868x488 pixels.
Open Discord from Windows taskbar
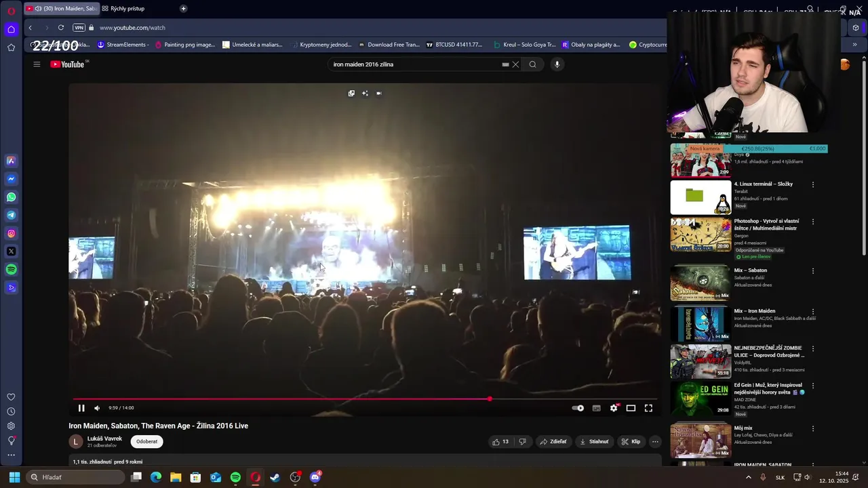coord(315,477)
